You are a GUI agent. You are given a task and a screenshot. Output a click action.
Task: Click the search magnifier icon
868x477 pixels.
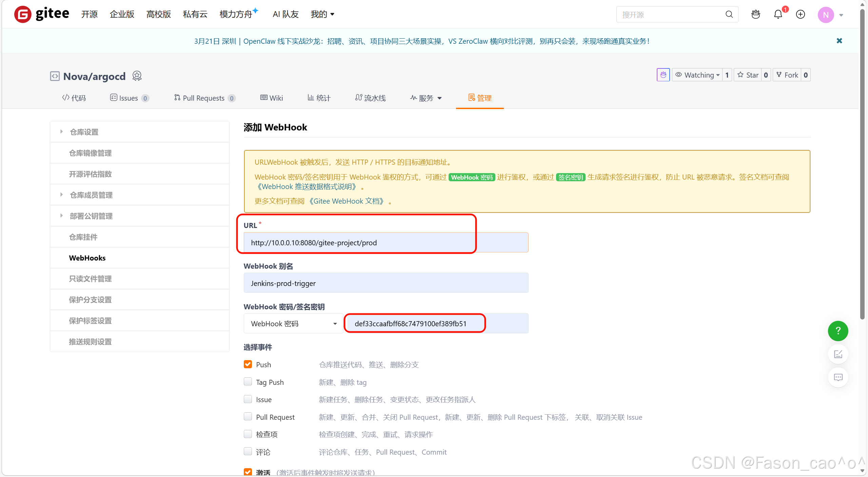[x=729, y=14]
